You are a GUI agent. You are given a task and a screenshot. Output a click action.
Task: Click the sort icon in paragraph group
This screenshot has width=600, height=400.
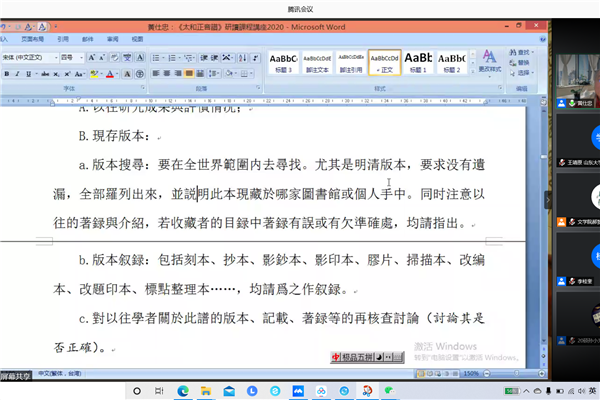coord(237,58)
